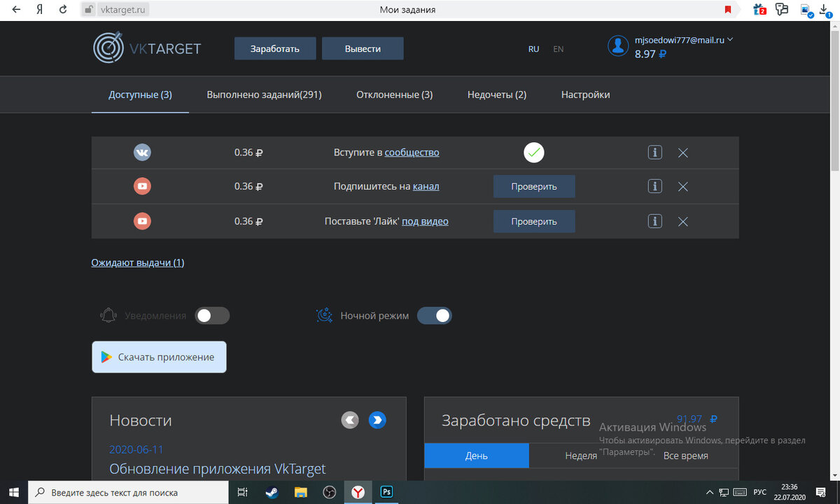
Task: Click next news arrow
Action: coord(377,420)
